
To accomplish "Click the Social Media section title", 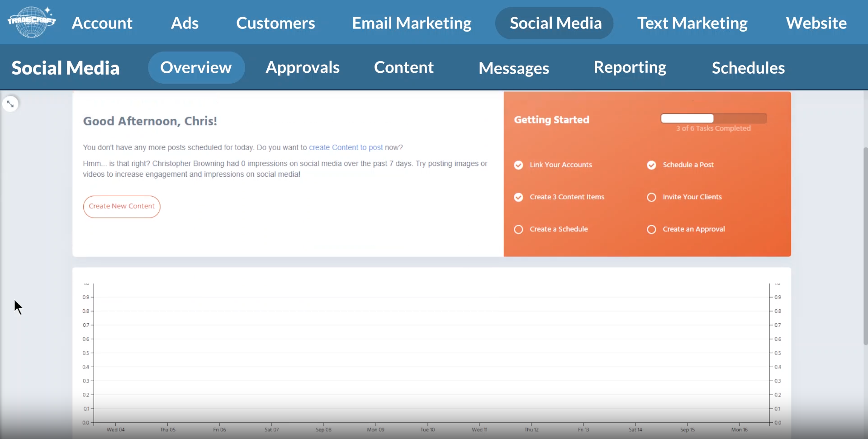I will (x=66, y=68).
